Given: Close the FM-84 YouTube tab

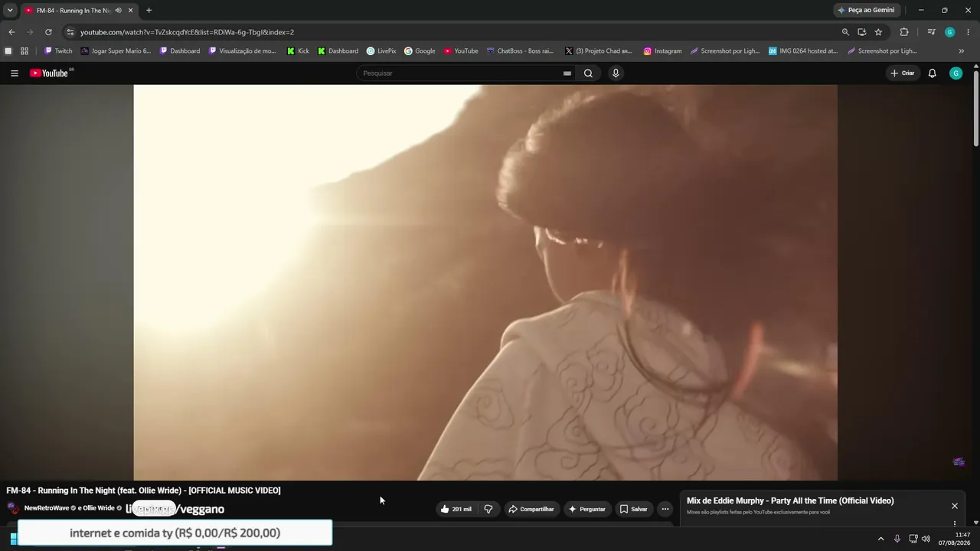Looking at the screenshot, I should pyautogui.click(x=130, y=10).
